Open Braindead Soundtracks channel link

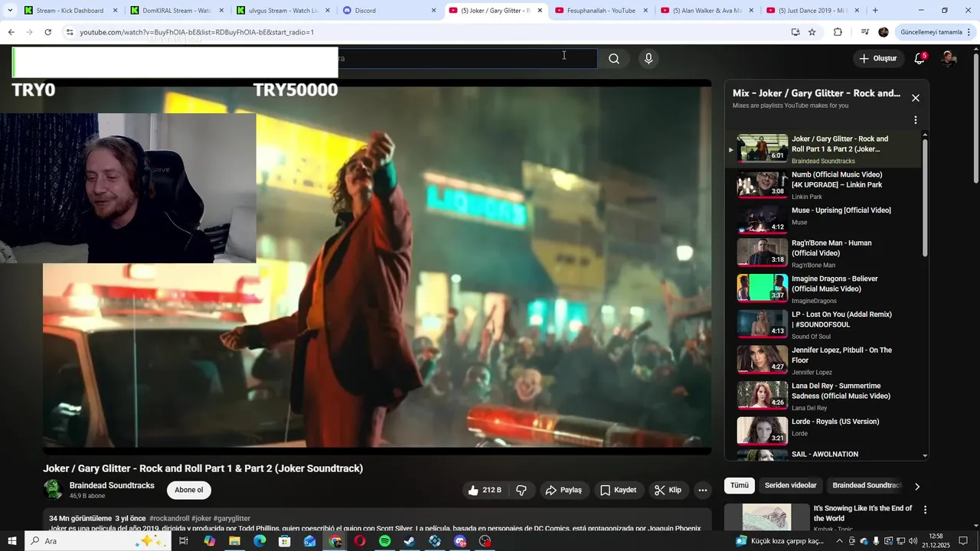(112, 486)
